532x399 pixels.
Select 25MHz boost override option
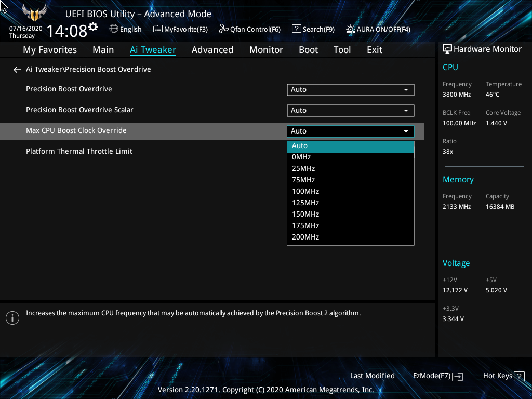coord(351,169)
